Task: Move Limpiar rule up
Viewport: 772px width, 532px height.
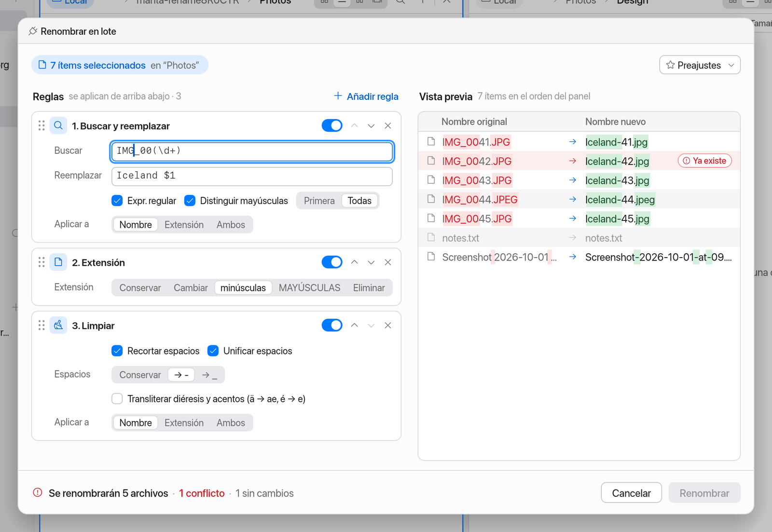Action: click(x=355, y=326)
